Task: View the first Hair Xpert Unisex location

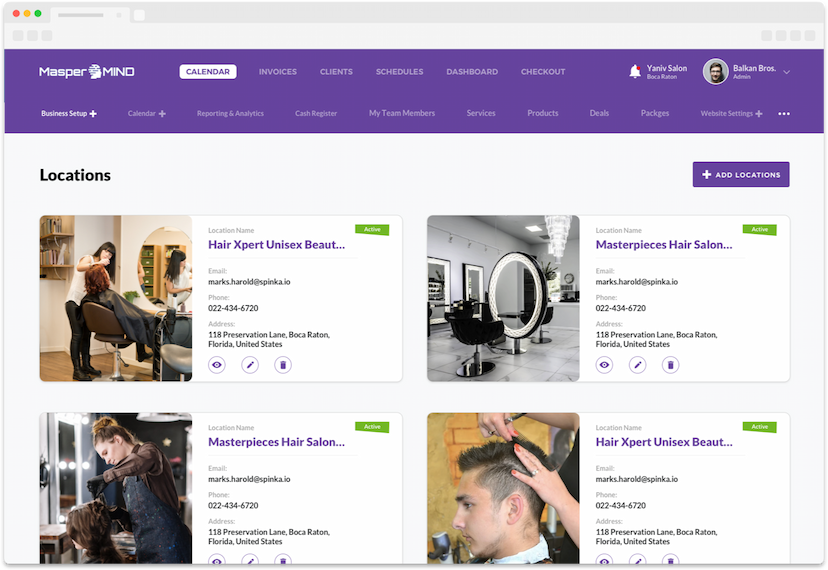Action: coord(217,365)
